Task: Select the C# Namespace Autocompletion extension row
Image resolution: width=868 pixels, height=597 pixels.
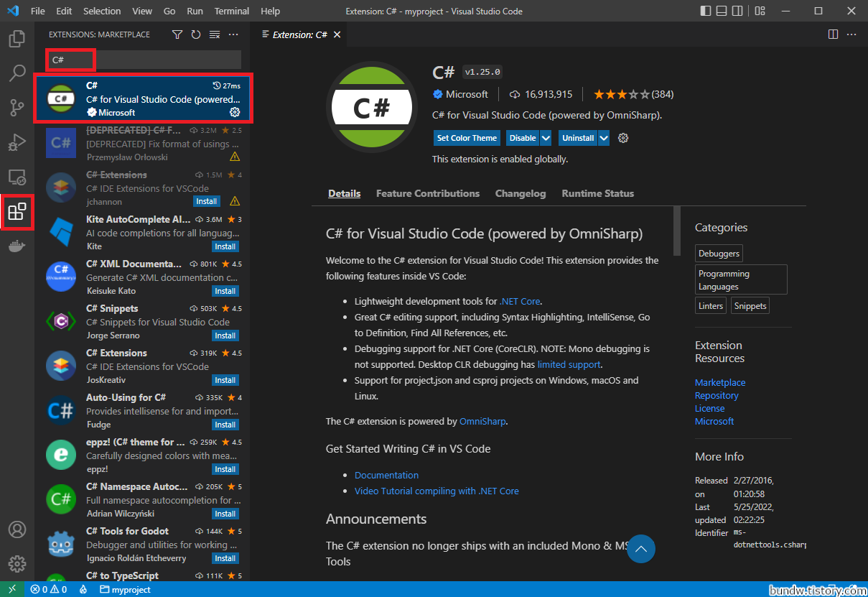Action: coord(143,500)
